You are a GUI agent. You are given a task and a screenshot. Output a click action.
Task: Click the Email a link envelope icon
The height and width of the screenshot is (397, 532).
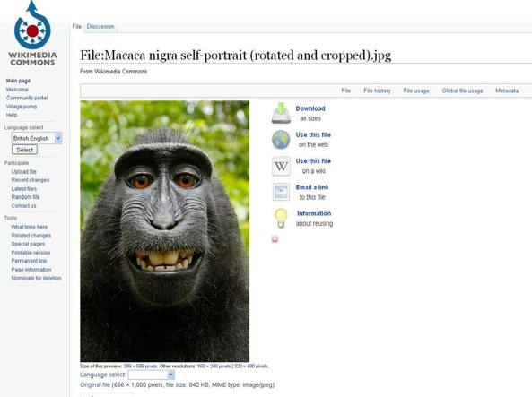pos(281,192)
